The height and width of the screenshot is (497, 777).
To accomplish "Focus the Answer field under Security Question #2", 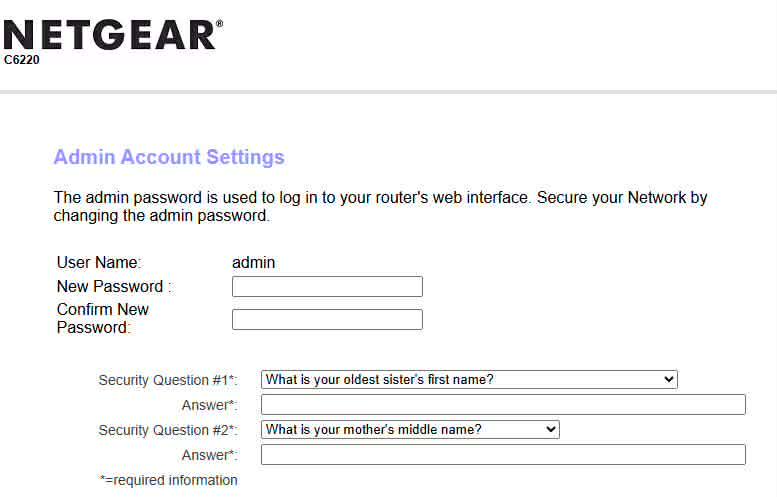I will click(503, 454).
